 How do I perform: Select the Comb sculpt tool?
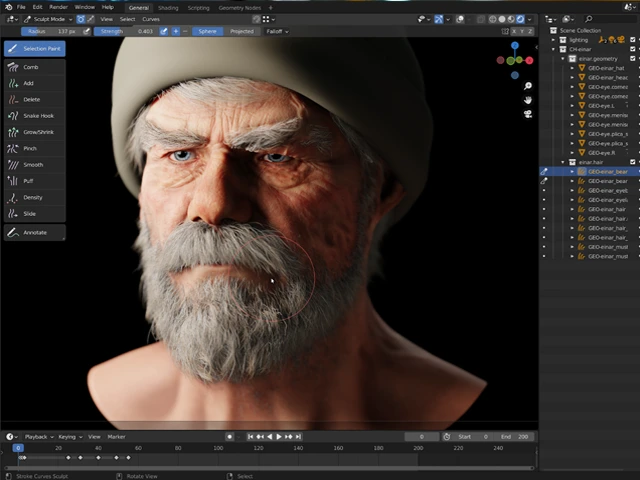click(32, 67)
